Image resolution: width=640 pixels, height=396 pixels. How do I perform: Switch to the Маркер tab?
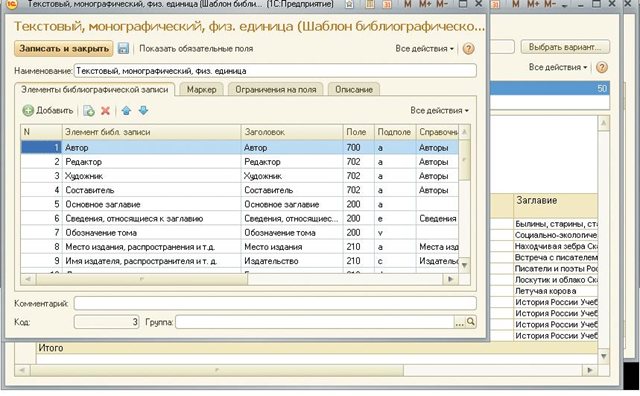coord(201,89)
